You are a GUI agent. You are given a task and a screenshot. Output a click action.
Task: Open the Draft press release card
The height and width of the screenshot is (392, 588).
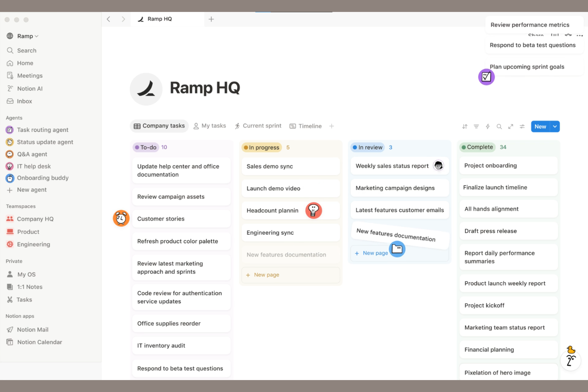point(509,231)
